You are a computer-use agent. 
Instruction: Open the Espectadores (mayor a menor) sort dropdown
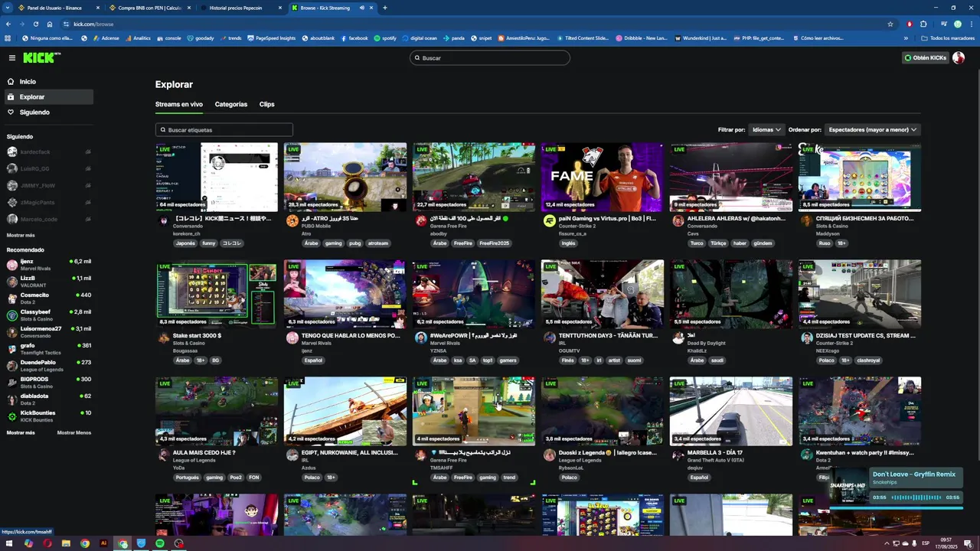pos(872,130)
